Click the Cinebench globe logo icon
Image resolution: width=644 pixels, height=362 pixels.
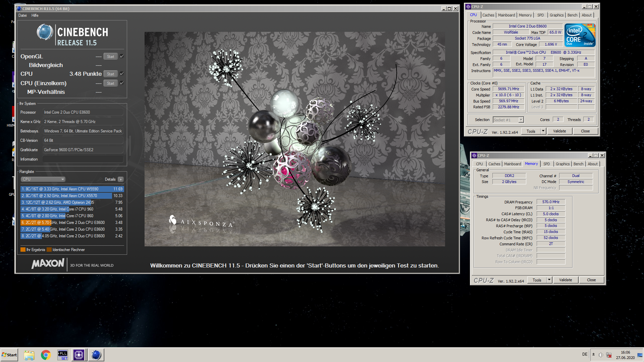click(x=45, y=33)
